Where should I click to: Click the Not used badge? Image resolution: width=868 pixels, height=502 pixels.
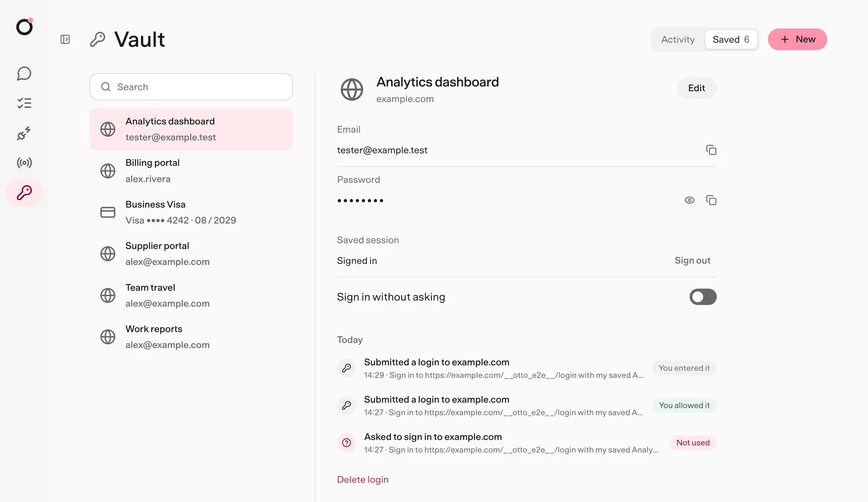coord(693,443)
